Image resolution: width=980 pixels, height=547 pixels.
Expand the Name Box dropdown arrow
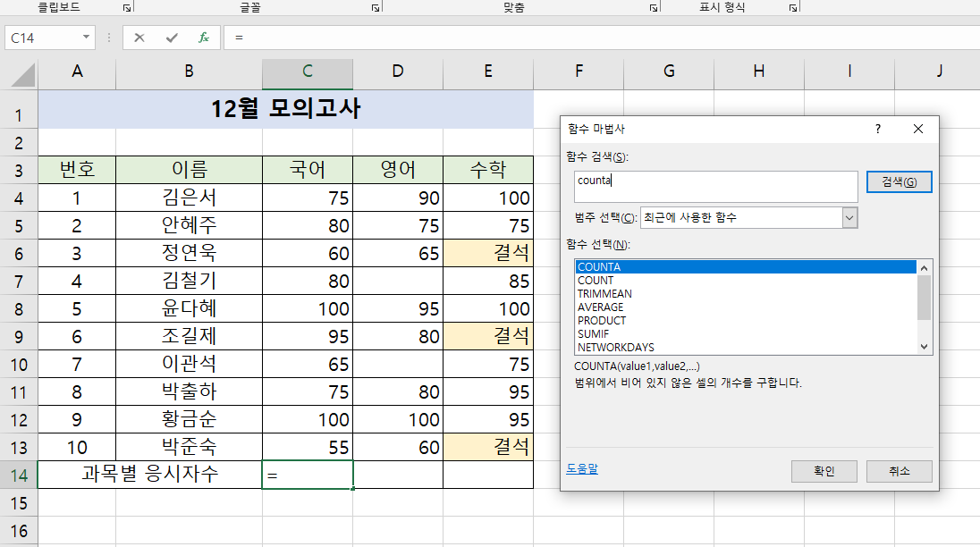86,38
